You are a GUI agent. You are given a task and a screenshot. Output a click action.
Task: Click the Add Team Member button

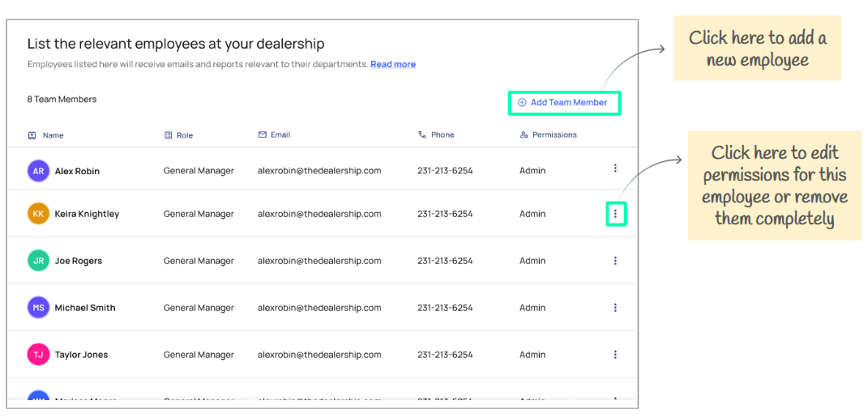click(x=563, y=103)
